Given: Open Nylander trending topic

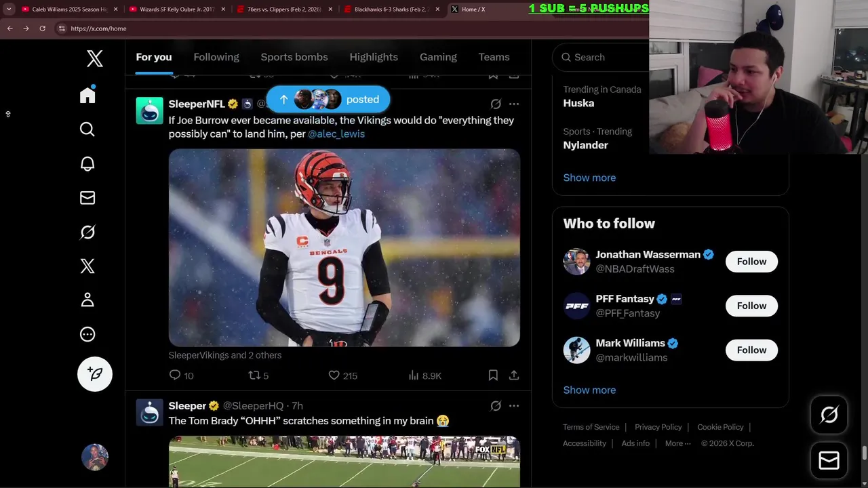Looking at the screenshot, I should pyautogui.click(x=585, y=145).
